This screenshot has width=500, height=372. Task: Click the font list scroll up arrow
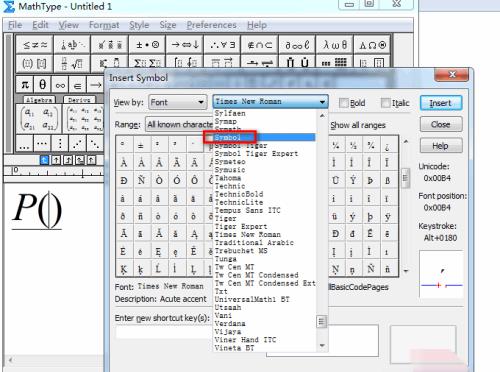322,116
